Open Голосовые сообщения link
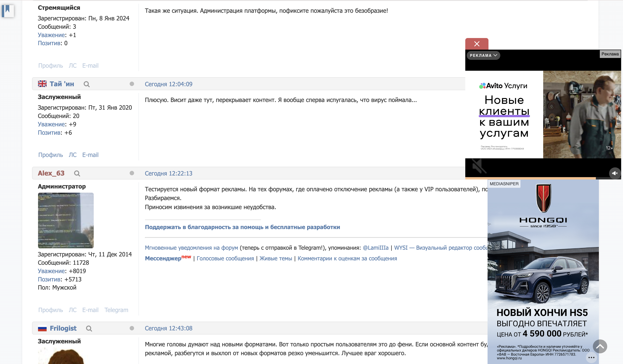Image resolution: width=623 pixels, height=364 pixels. pos(225,258)
